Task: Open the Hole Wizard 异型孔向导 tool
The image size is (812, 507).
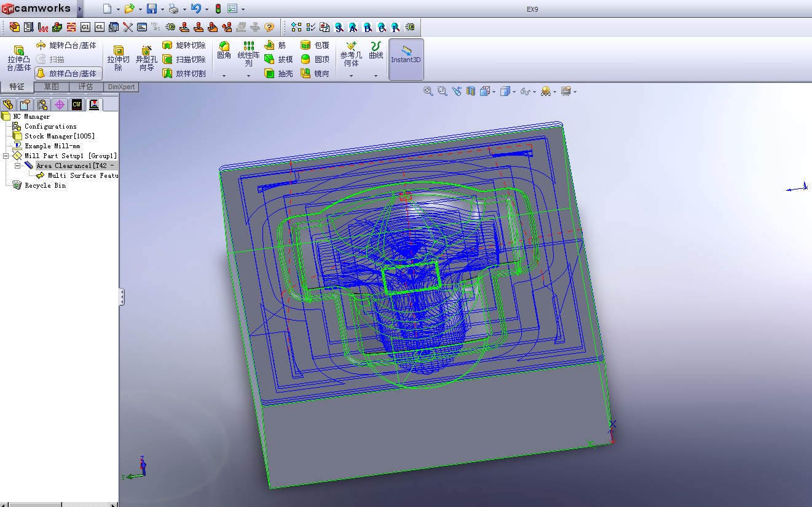Action: pyautogui.click(x=146, y=58)
